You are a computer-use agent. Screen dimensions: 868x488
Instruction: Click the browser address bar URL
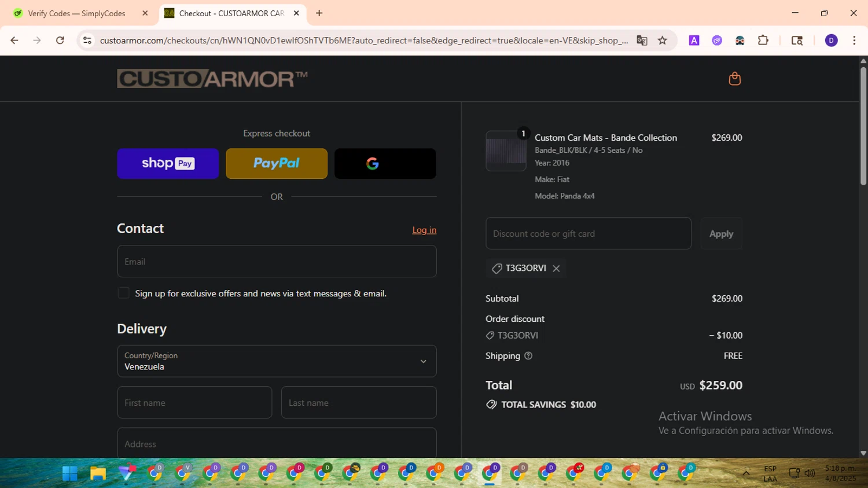click(363, 41)
